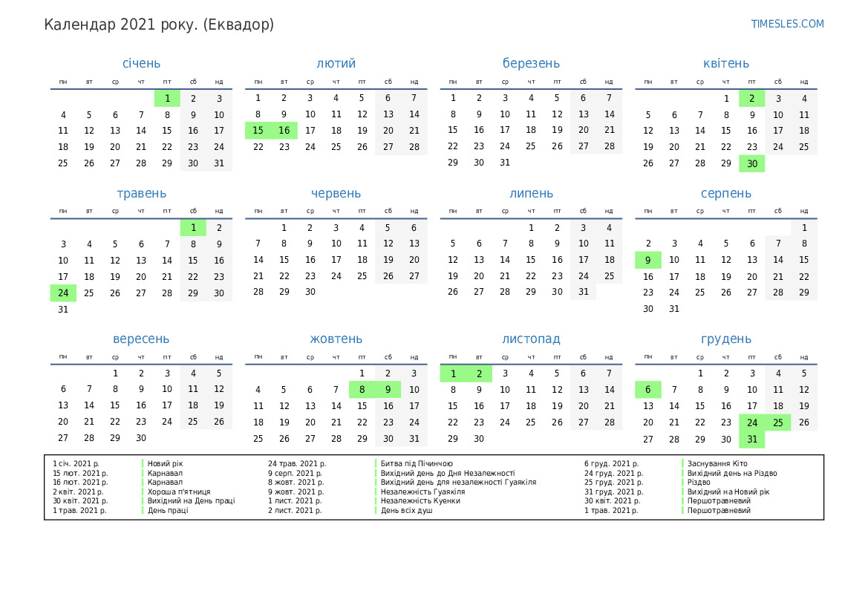Click the 'Новий рік' legend entry
The width and height of the screenshot is (868, 614).
coord(165,463)
